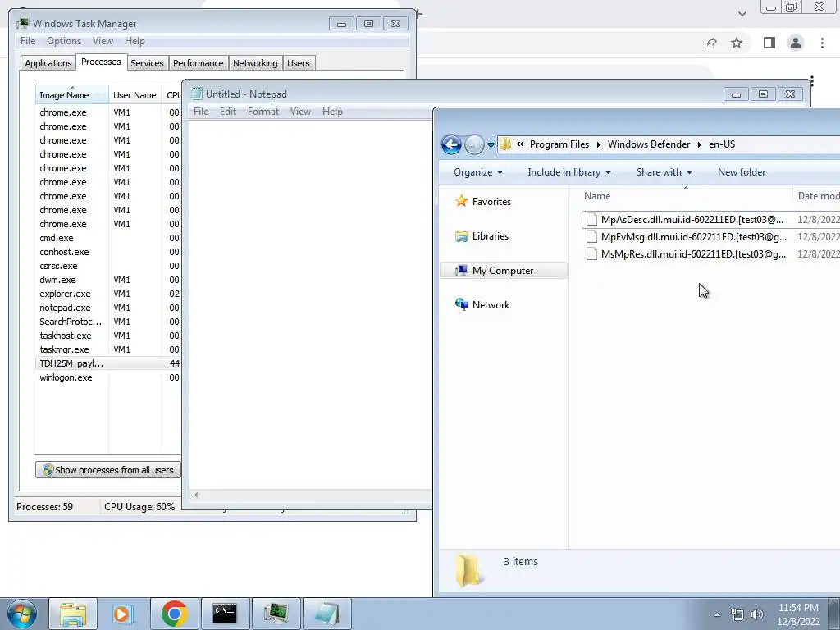Click the en-US breadcrumb
The width and height of the screenshot is (840, 630).
coord(722,144)
